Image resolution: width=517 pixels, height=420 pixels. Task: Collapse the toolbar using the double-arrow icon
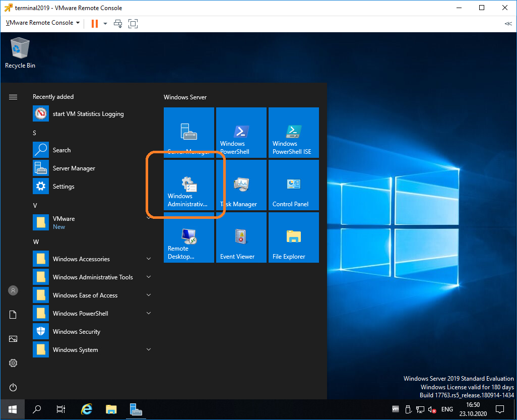[x=508, y=23]
